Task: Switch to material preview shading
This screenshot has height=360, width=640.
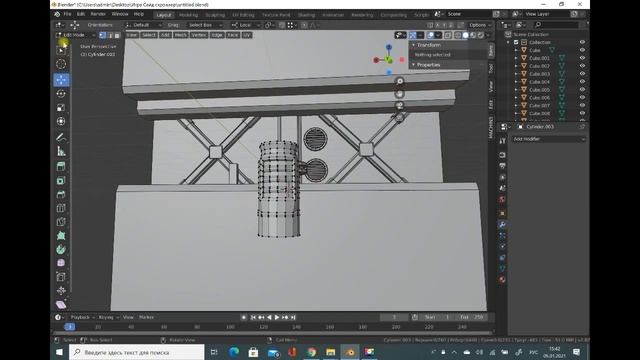Action: tap(473, 35)
